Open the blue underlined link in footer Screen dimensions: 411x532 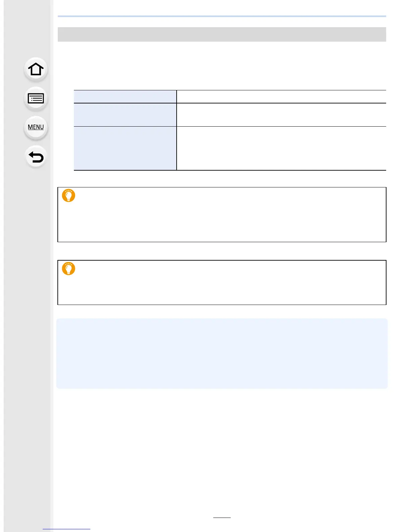pyautogui.click(x=66, y=529)
